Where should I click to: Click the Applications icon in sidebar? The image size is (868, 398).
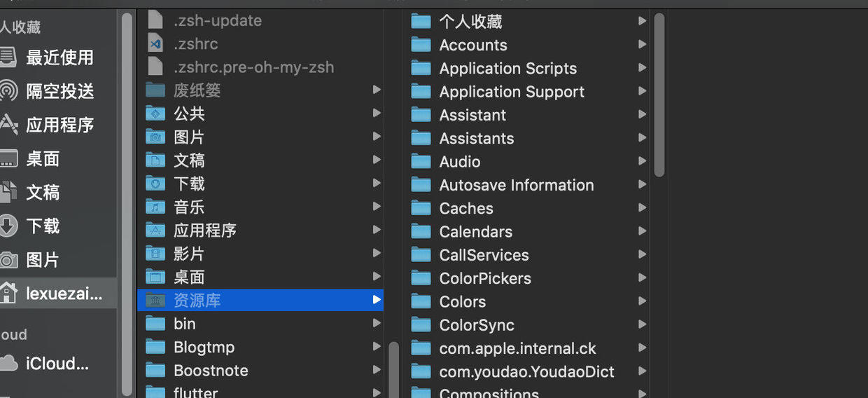8,125
